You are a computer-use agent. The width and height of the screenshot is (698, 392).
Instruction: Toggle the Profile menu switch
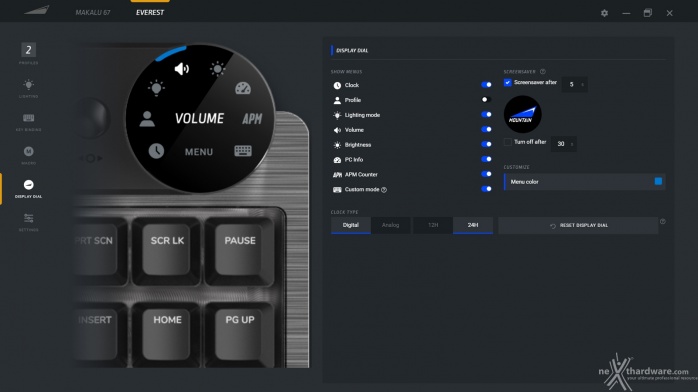click(486, 100)
